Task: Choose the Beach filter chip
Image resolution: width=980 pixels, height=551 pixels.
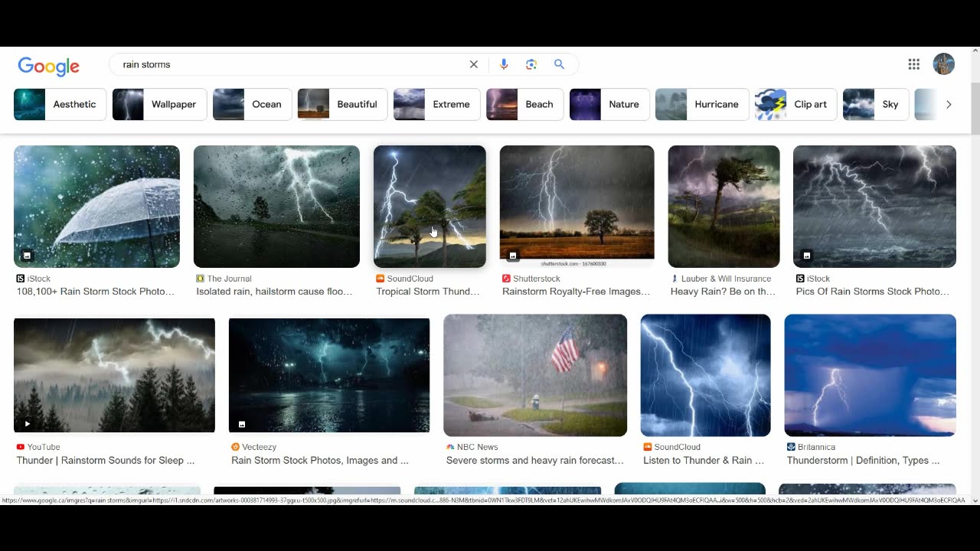Action: 524,104
